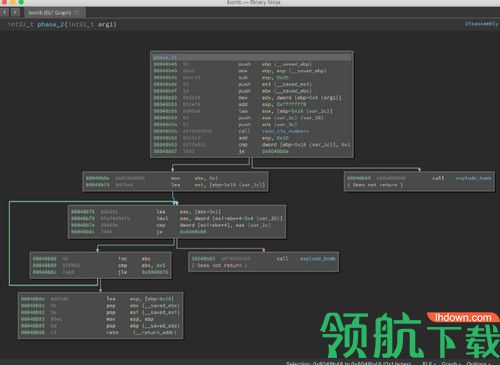Select push ebp instruction at 08048b48

[252, 64]
